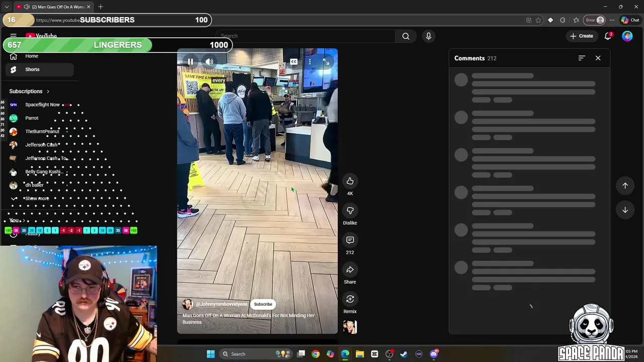The image size is (644, 362).
Task: Go to the next Short
Action: 625,210
